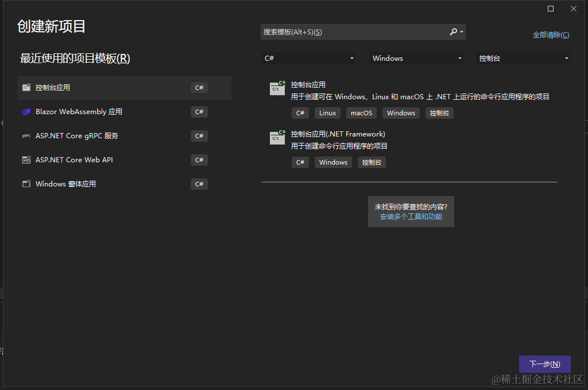Click the 未找到你要查找的内容? text
Image resolution: width=588 pixels, height=390 pixels.
[411, 207]
